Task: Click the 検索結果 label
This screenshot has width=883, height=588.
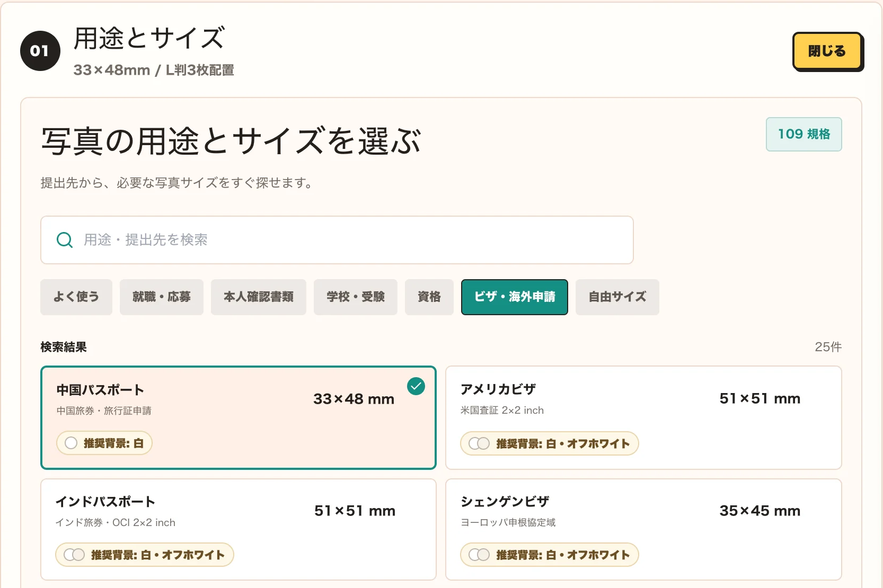Action: coord(64,347)
